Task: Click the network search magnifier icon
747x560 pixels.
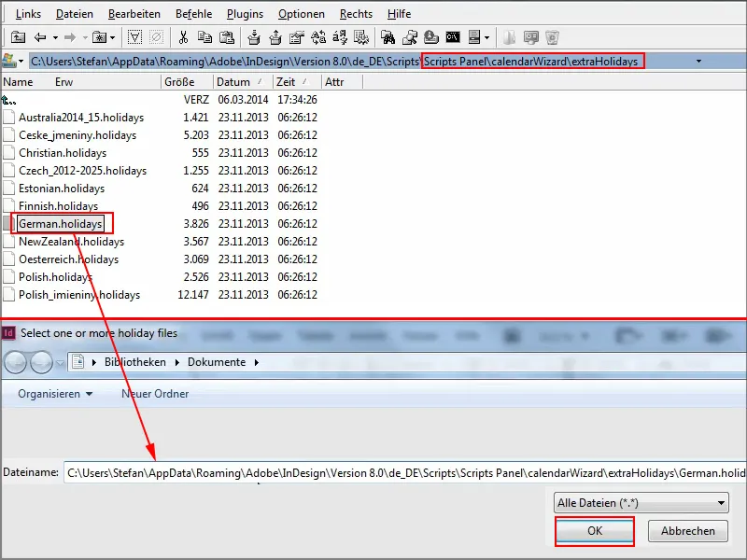Action: pos(410,37)
